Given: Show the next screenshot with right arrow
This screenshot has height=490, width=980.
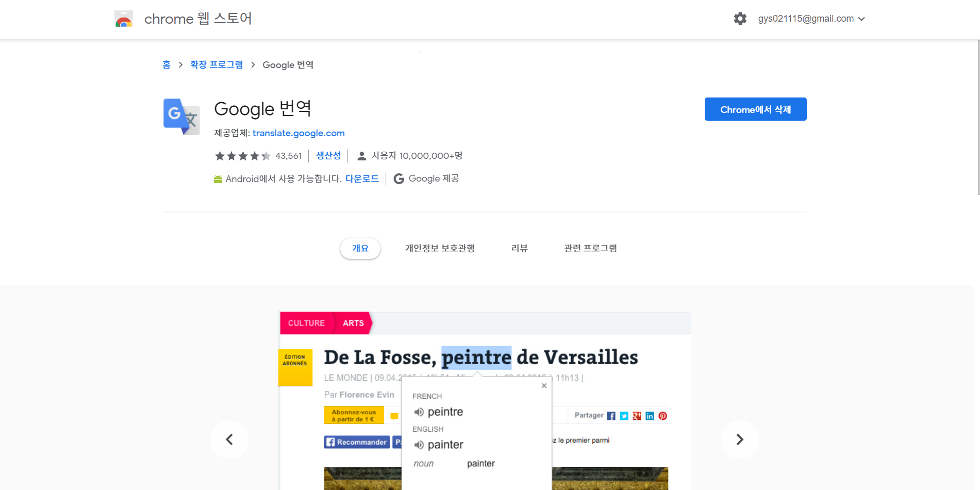Looking at the screenshot, I should click(740, 439).
